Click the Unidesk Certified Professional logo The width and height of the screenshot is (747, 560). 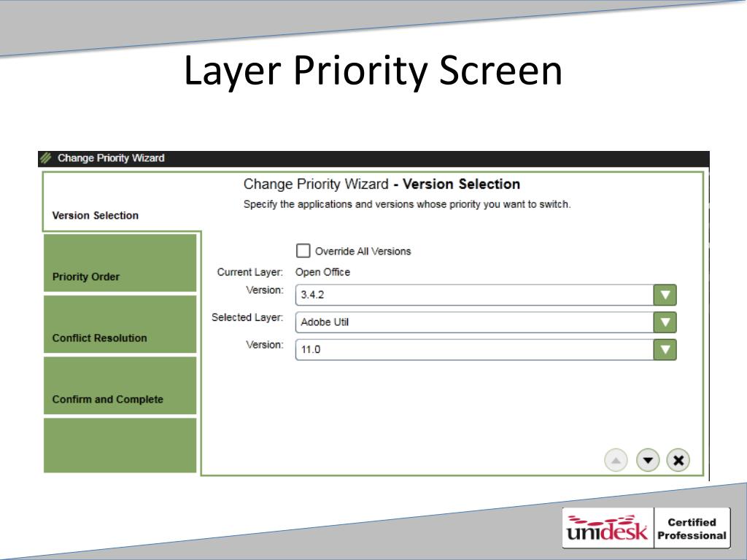(646, 528)
